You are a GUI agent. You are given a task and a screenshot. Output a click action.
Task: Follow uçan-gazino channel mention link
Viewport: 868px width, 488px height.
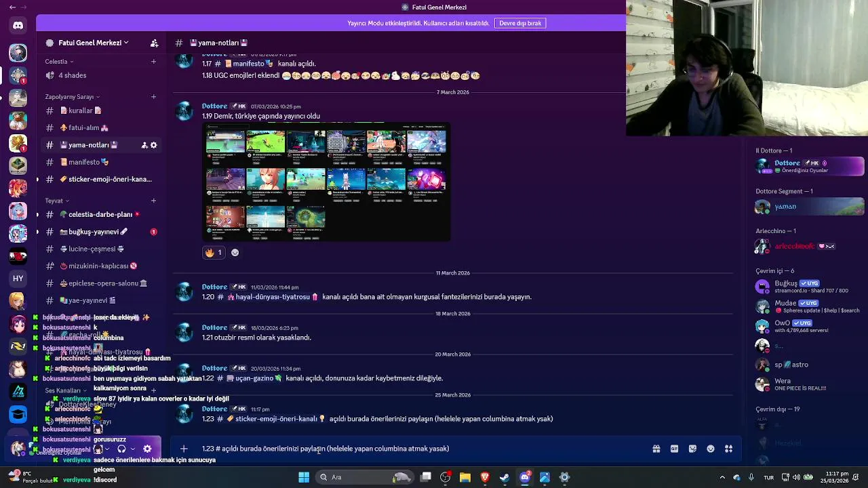(250, 378)
